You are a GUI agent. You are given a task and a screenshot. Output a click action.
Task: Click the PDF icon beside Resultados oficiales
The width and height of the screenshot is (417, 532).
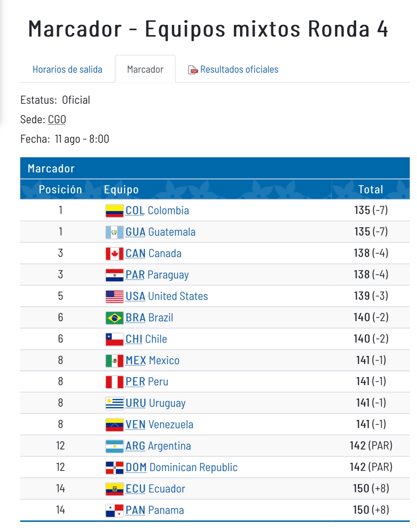point(193,70)
